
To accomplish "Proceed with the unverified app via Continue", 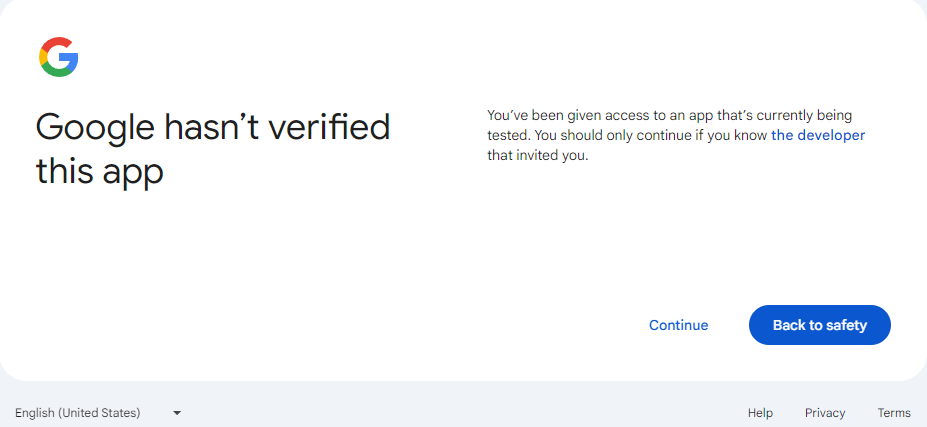I will coord(678,325).
